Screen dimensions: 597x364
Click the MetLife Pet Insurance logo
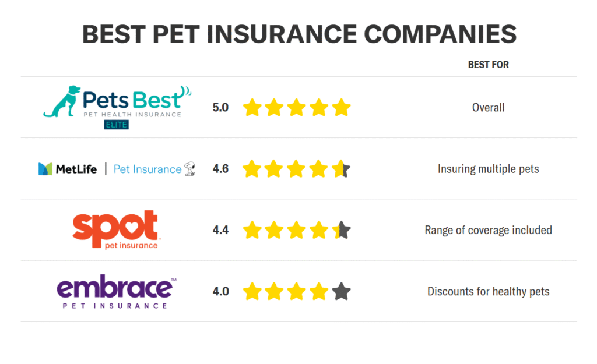coord(117,168)
